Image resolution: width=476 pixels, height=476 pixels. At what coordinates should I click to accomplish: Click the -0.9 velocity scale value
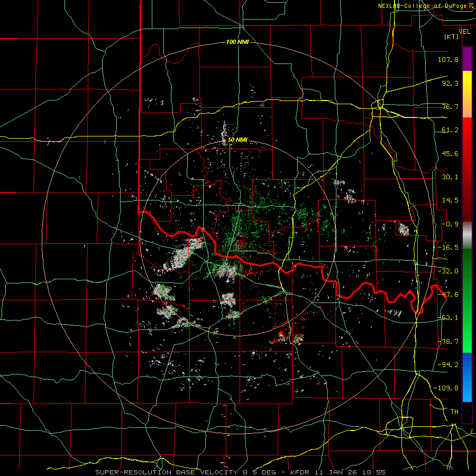(450, 224)
